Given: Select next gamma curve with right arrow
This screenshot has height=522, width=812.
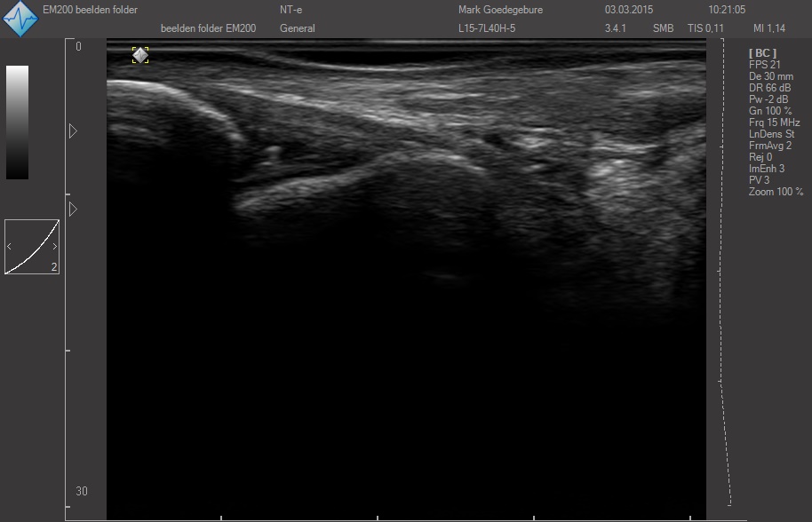Looking at the screenshot, I should point(54,246).
